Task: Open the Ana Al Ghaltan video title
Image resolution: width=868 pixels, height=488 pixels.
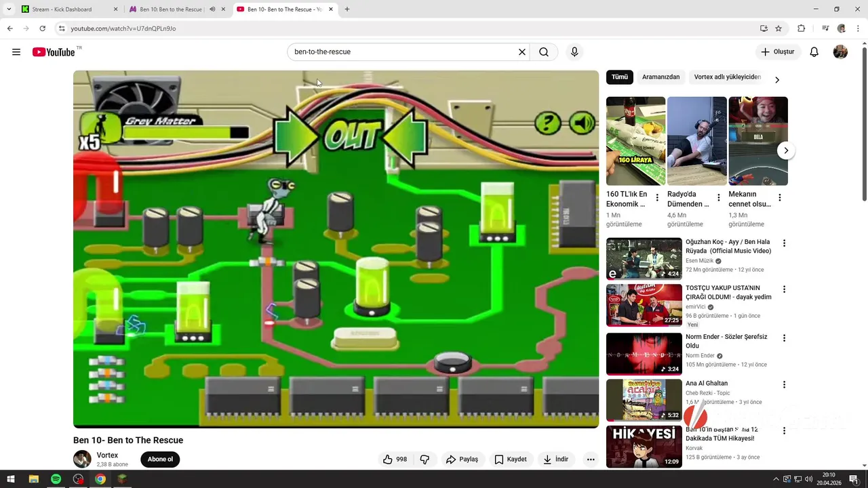Action: [x=707, y=384]
